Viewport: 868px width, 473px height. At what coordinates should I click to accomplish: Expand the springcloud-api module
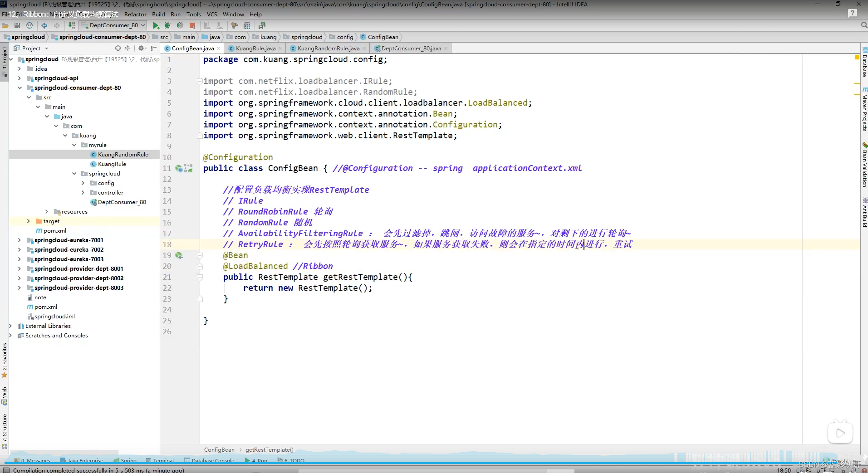[x=20, y=78]
